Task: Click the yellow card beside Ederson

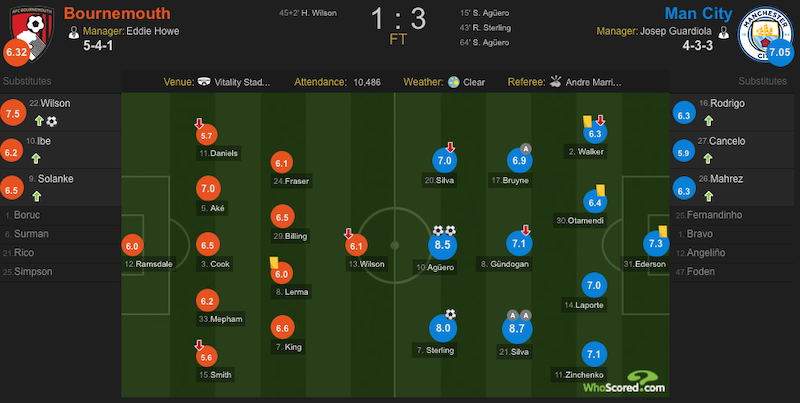Action: pos(663,231)
